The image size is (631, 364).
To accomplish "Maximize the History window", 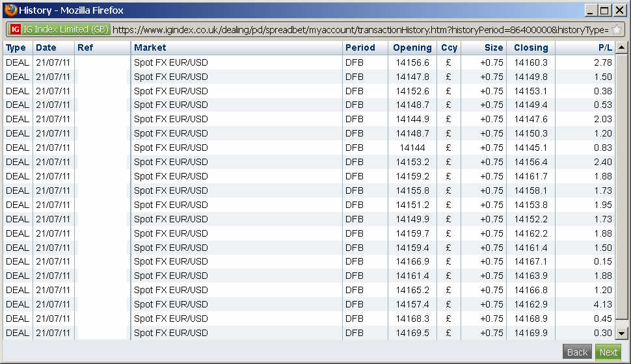I will coord(604,10).
